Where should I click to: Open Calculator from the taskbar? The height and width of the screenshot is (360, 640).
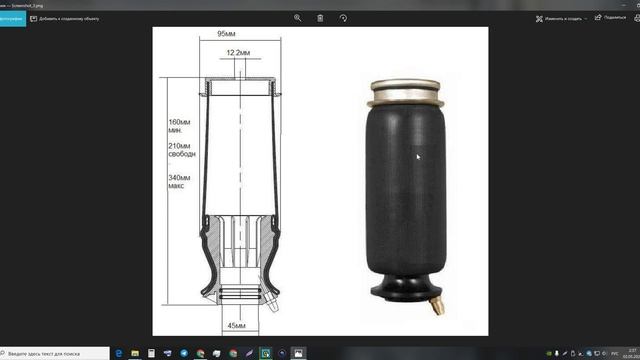tap(151, 353)
